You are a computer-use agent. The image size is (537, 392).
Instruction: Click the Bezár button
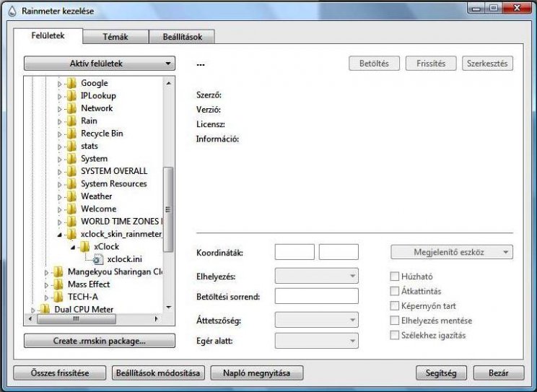[x=499, y=373]
